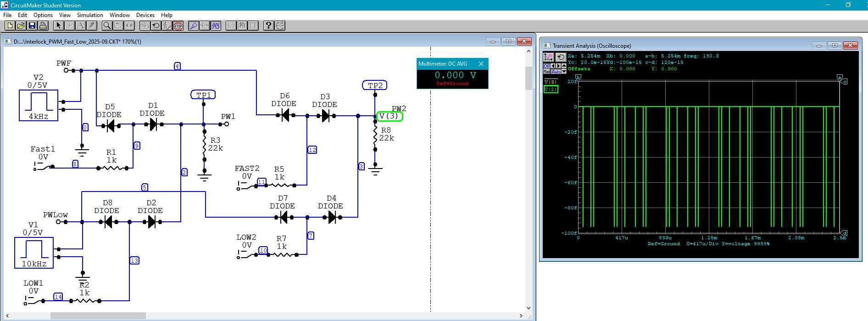868x321 pixels.
Task: Click the Search binoculars toolbar icon
Action: coord(242,26)
